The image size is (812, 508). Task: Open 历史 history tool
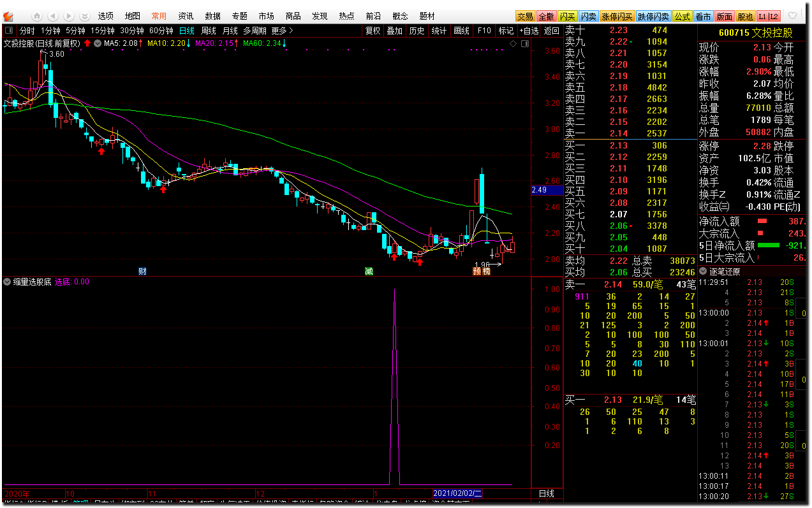tap(417, 30)
